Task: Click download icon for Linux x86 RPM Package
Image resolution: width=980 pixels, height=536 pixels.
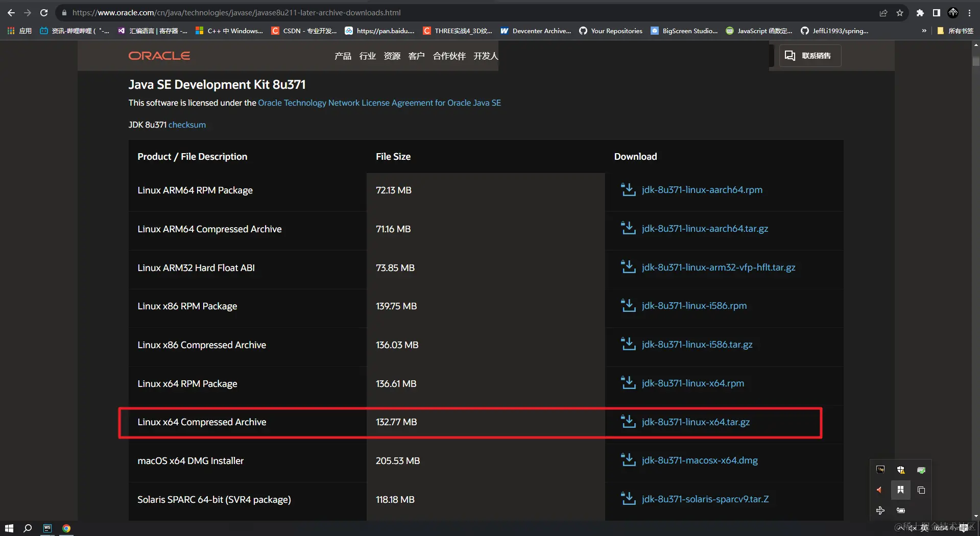Action: pyautogui.click(x=628, y=306)
